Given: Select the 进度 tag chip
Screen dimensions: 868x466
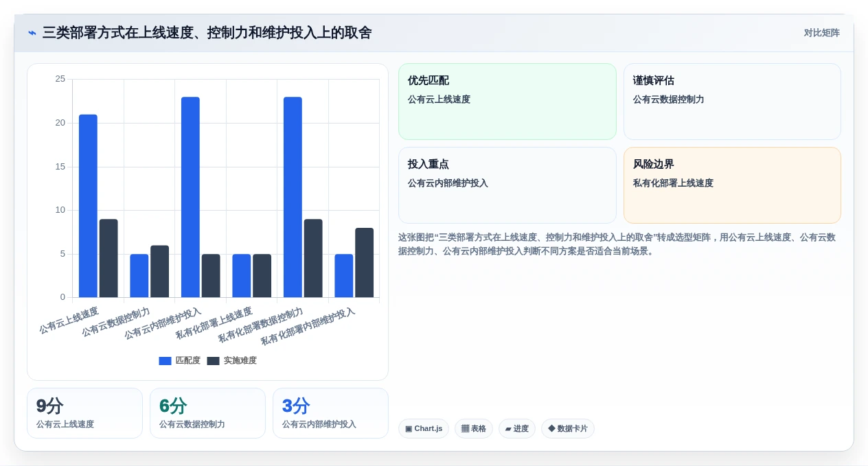Looking at the screenshot, I should (517, 428).
